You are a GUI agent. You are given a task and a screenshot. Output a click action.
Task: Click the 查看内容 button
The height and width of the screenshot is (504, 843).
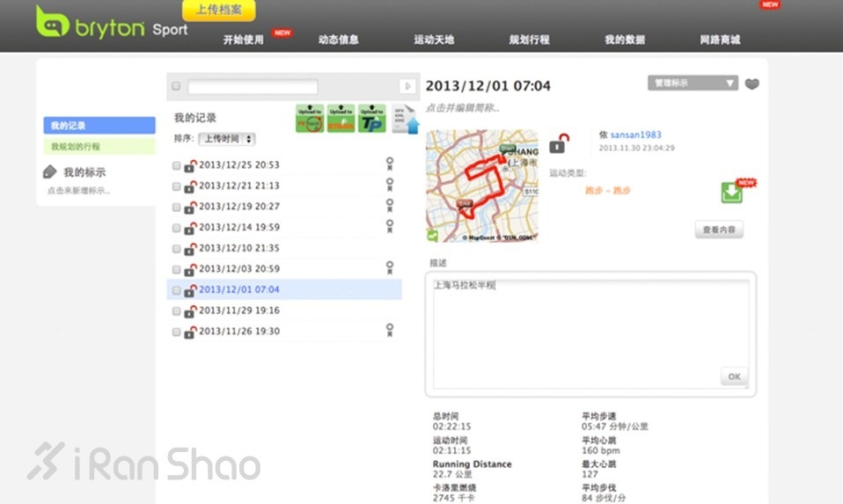pyautogui.click(x=719, y=230)
